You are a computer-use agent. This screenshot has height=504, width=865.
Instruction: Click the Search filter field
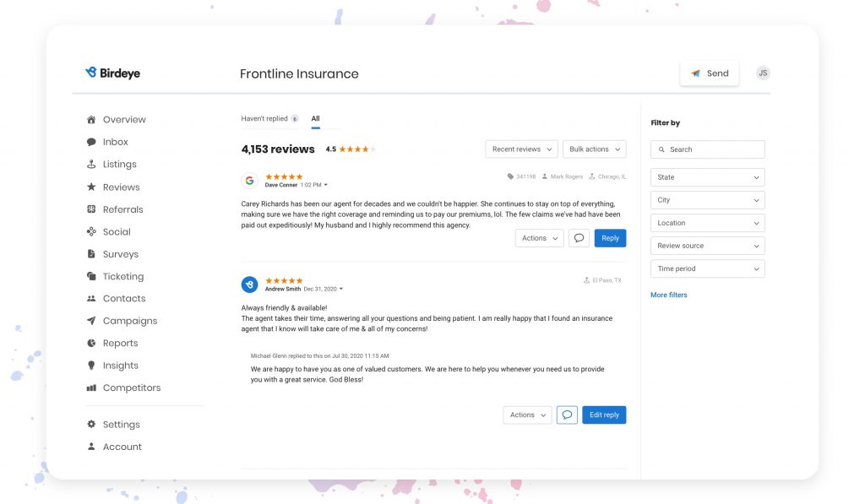tap(707, 149)
